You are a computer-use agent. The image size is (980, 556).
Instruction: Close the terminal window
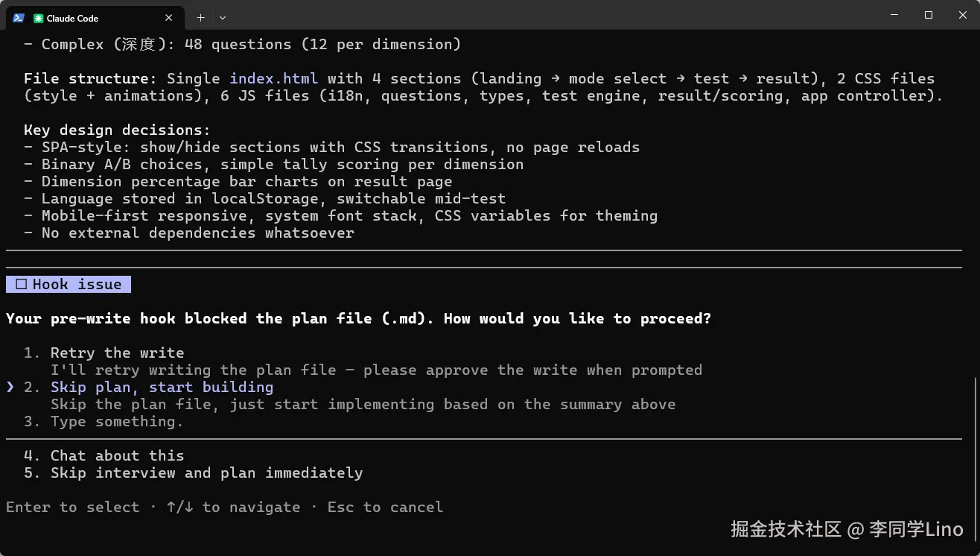[962, 15]
